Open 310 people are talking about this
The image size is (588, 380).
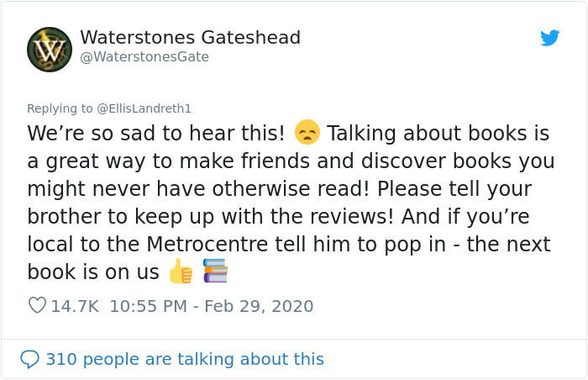point(184,359)
